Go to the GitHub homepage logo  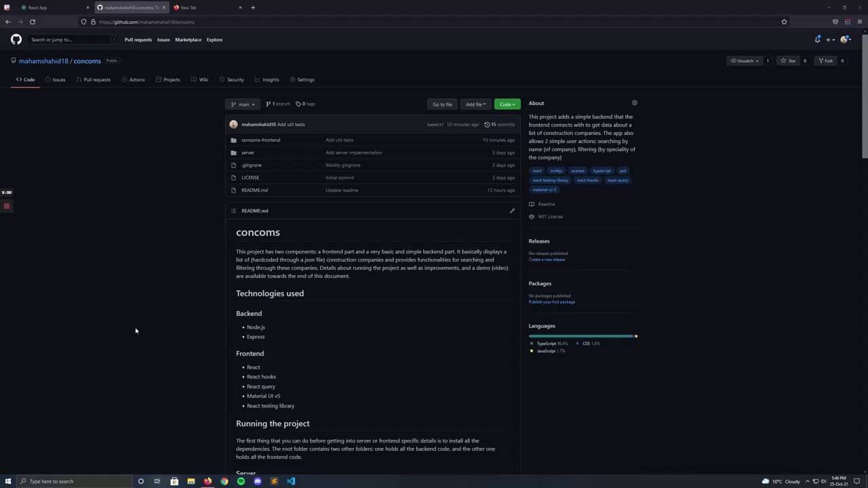coord(16,39)
